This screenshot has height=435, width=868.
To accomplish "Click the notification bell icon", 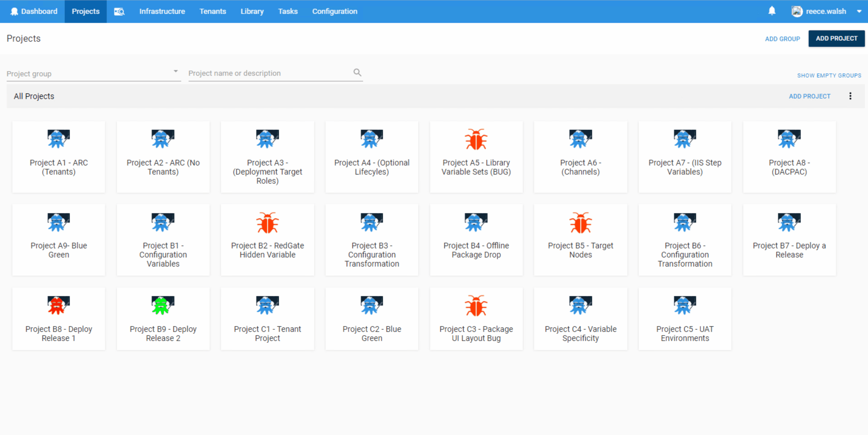I will (x=772, y=11).
